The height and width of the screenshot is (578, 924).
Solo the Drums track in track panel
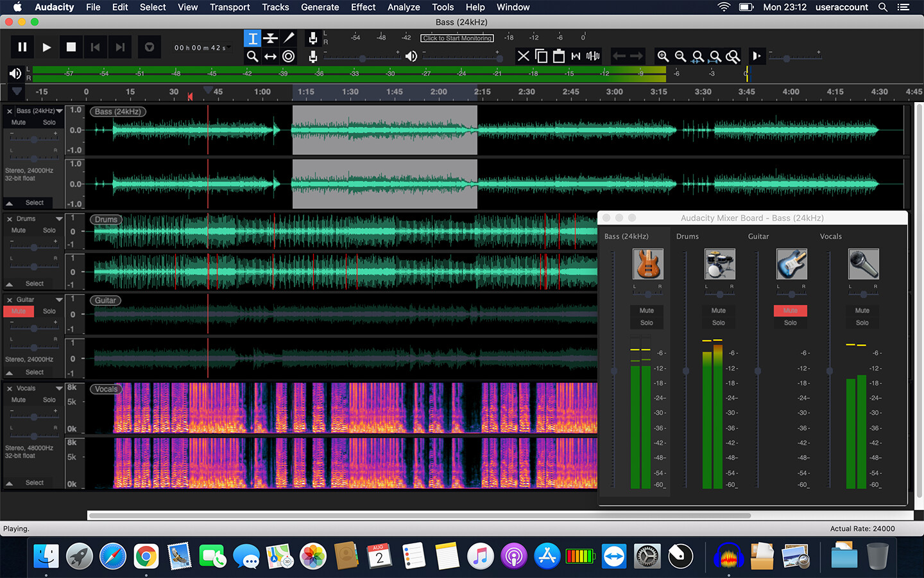[49, 230]
